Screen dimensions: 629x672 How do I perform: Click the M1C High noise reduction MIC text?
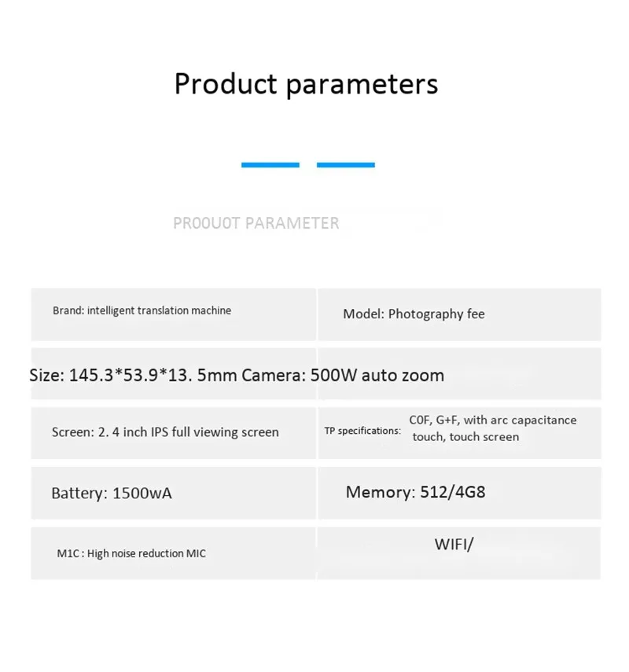pos(131,553)
